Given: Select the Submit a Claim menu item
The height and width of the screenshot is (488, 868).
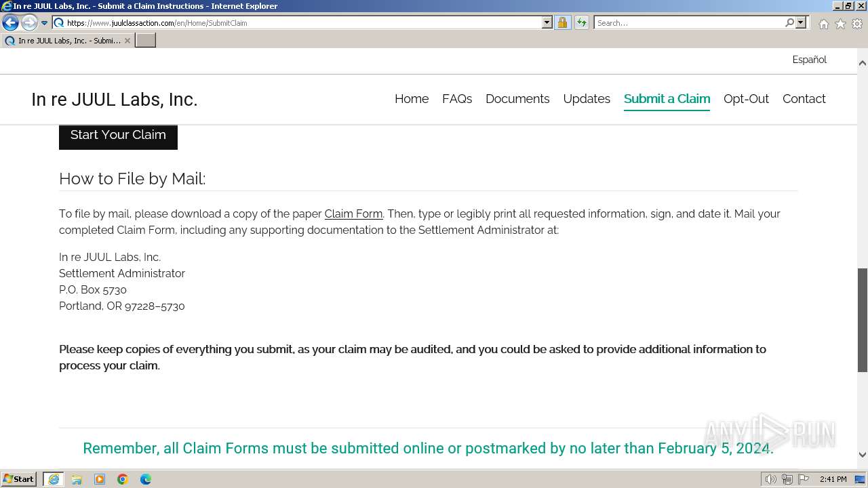Looking at the screenshot, I should (667, 99).
